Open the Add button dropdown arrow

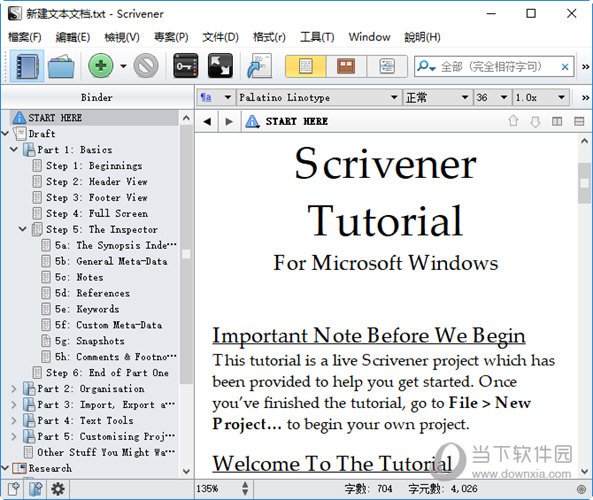(123, 66)
